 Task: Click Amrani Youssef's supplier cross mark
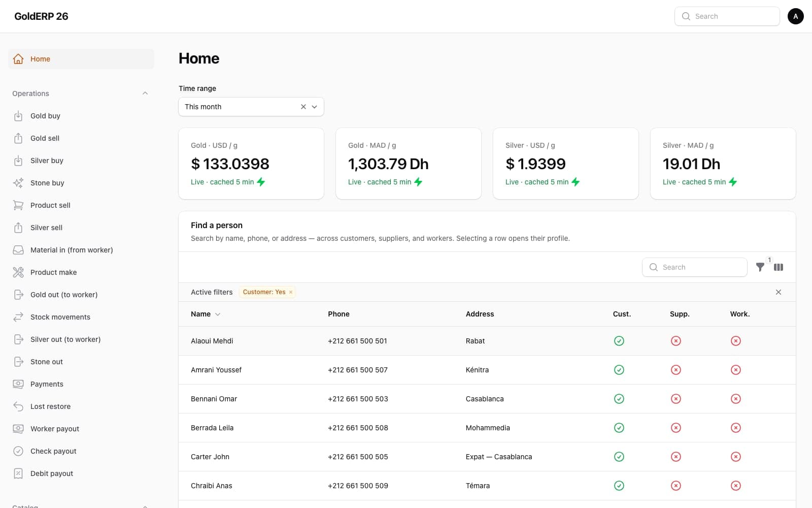pyautogui.click(x=675, y=370)
